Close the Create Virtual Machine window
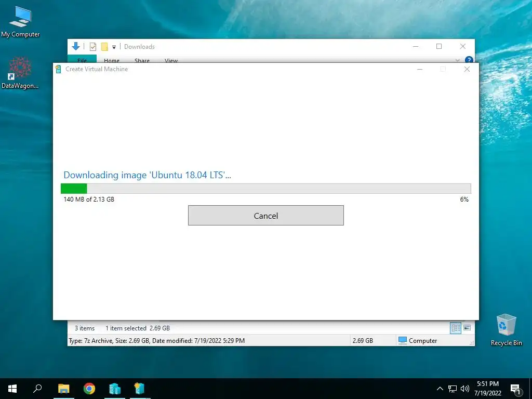Viewport: 532px width, 399px height. click(467, 69)
